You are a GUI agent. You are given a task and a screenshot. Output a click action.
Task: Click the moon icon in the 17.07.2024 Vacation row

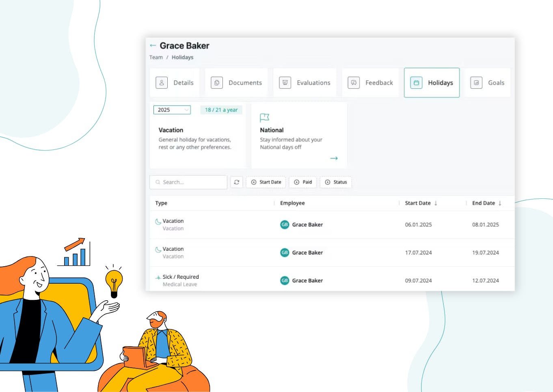pos(158,250)
